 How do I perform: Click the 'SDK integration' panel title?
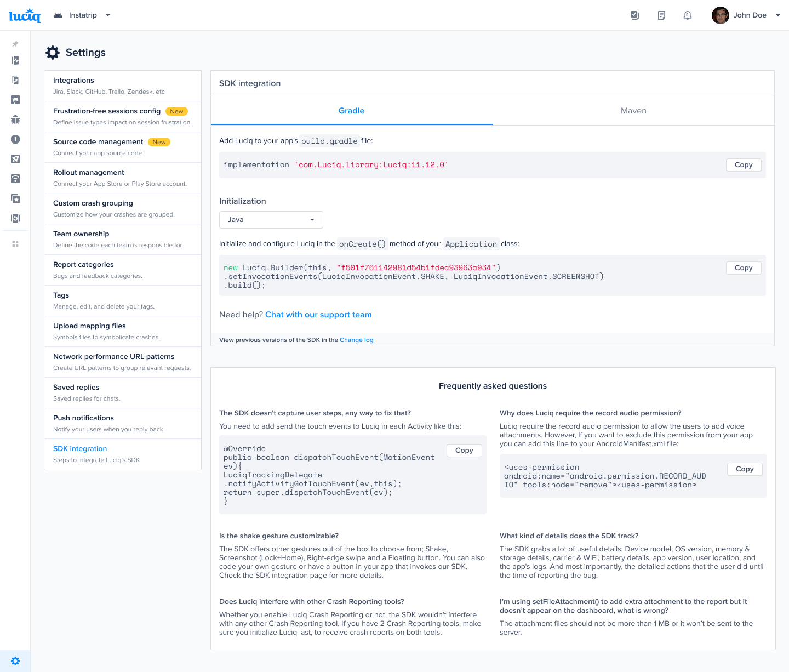250,83
